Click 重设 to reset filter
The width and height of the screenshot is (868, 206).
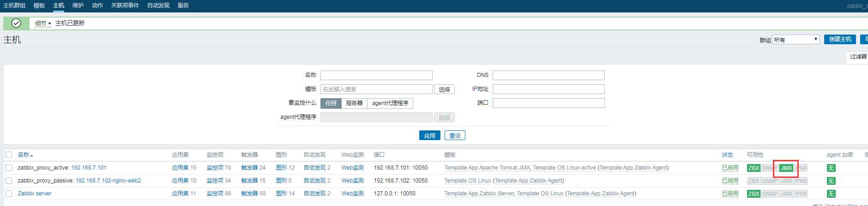point(455,135)
